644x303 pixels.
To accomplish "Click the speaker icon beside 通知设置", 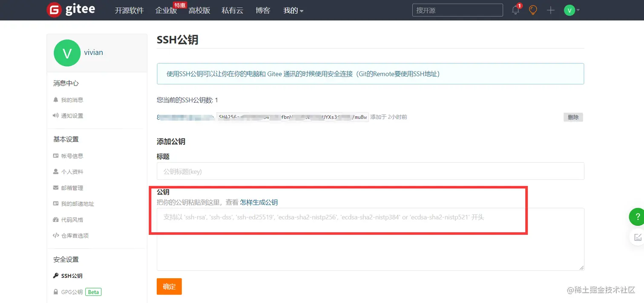I will pos(55,115).
